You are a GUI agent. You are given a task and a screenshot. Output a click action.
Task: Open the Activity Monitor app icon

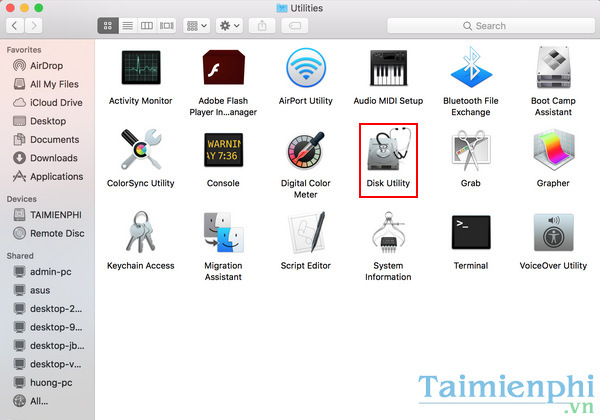(x=141, y=67)
